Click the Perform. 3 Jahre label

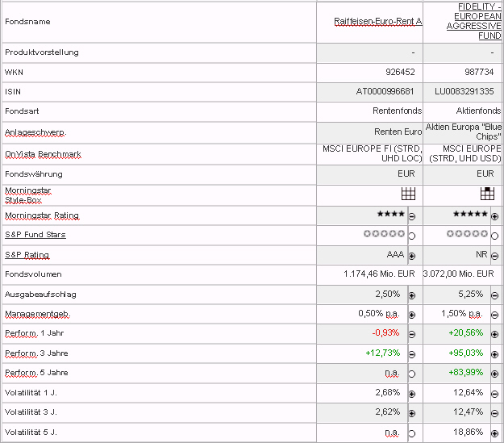point(36,353)
